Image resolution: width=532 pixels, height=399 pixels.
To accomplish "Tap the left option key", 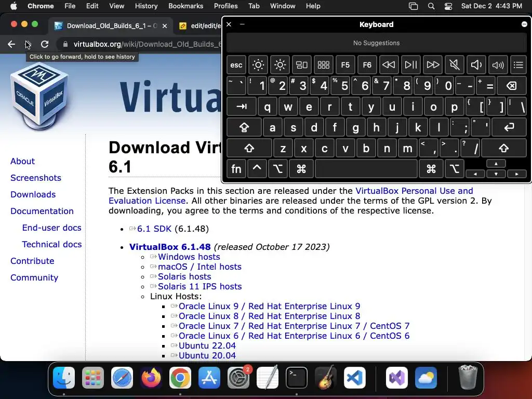I will pyautogui.click(x=278, y=169).
